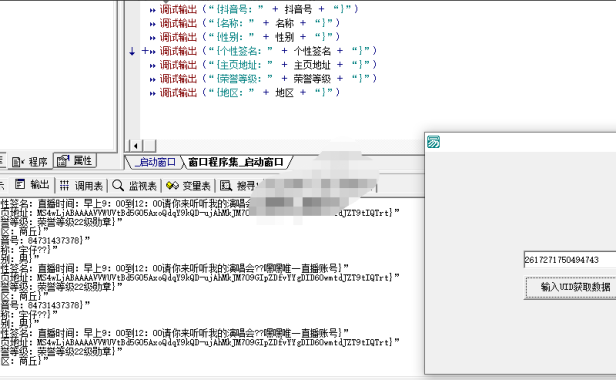The image size is (616, 380).
Task: Click the 搜寻 search icon
Action: [x=226, y=185]
